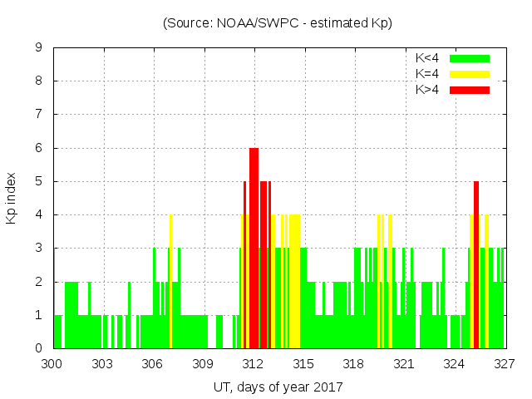Pick the tallest red bar reaching Kp 6
The width and height of the screenshot is (532, 399).
click(254, 249)
